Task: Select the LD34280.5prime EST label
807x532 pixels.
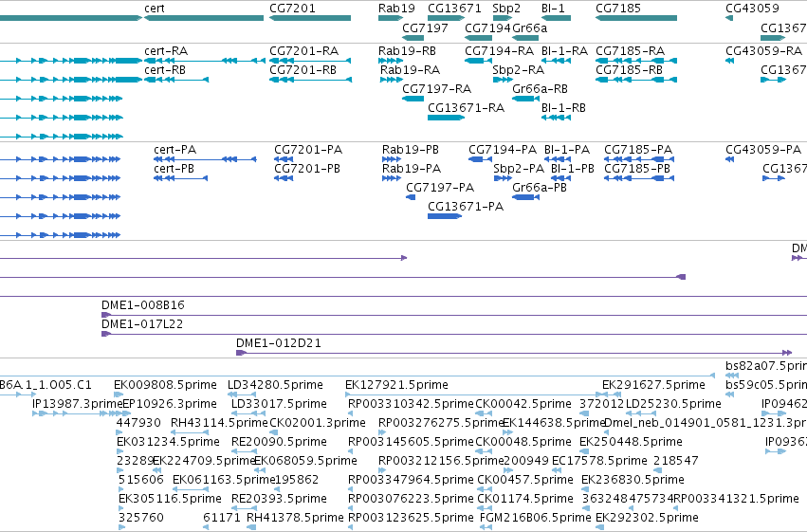Action: click(275, 385)
